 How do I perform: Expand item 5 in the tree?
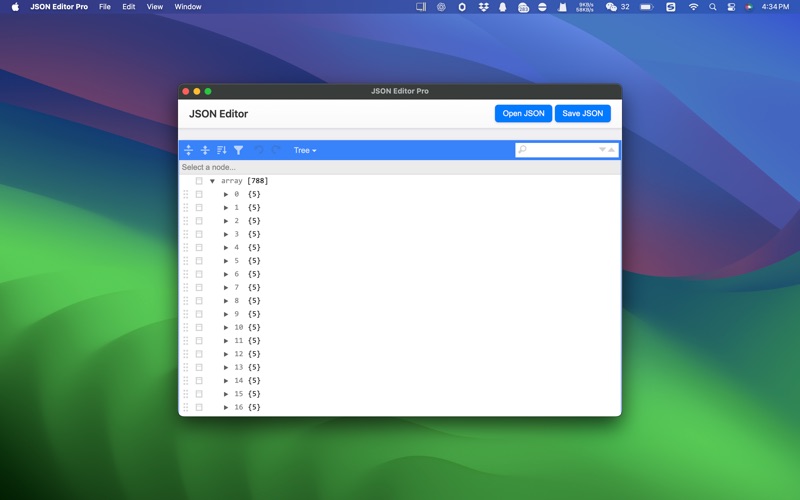click(x=226, y=261)
